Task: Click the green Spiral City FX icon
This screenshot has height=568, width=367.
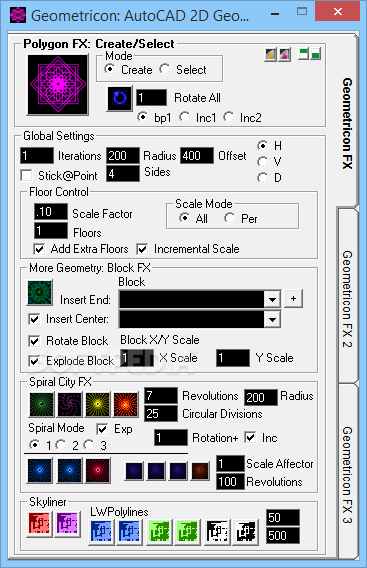Action: (x=41, y=404)
